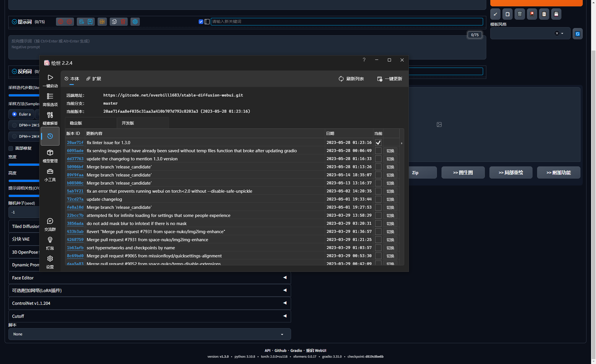Open the 模板风格 style dropdown arrow
This screenshot has width=596, height=364.
(562, 33)
